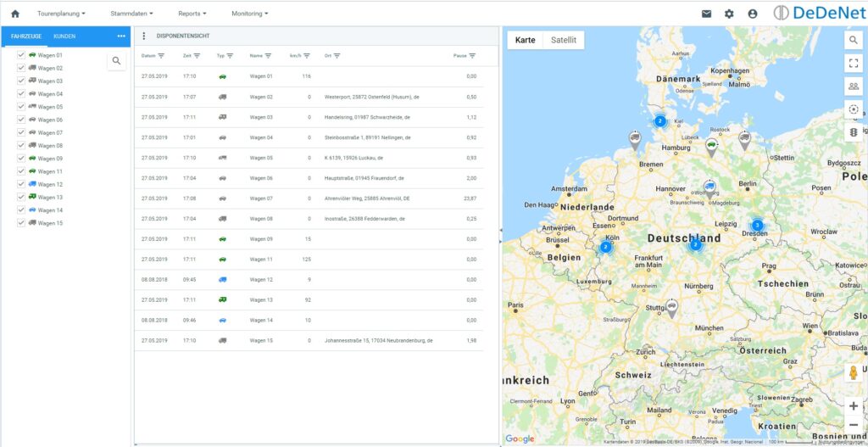Expand the Tourenplanung dropdown menu
The width and height of the screenshot is (868, 447).
point(61,14)
